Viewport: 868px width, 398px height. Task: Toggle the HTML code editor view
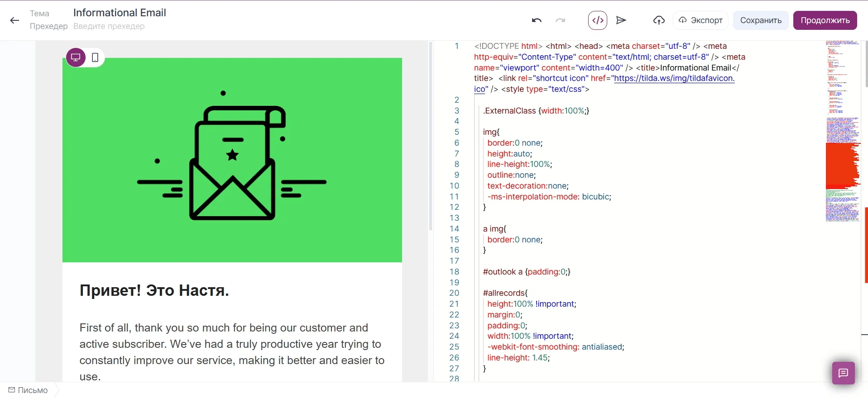598,20
